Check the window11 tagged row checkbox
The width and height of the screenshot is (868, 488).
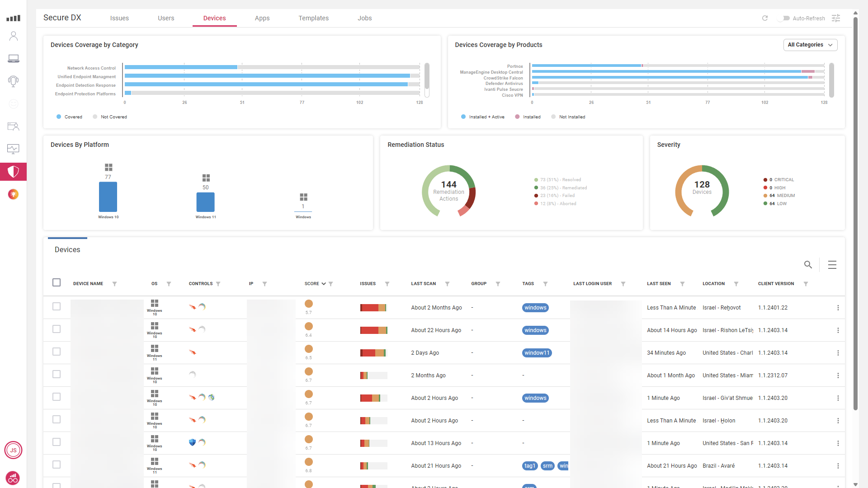pyautogui.click(x=57, y=352)
